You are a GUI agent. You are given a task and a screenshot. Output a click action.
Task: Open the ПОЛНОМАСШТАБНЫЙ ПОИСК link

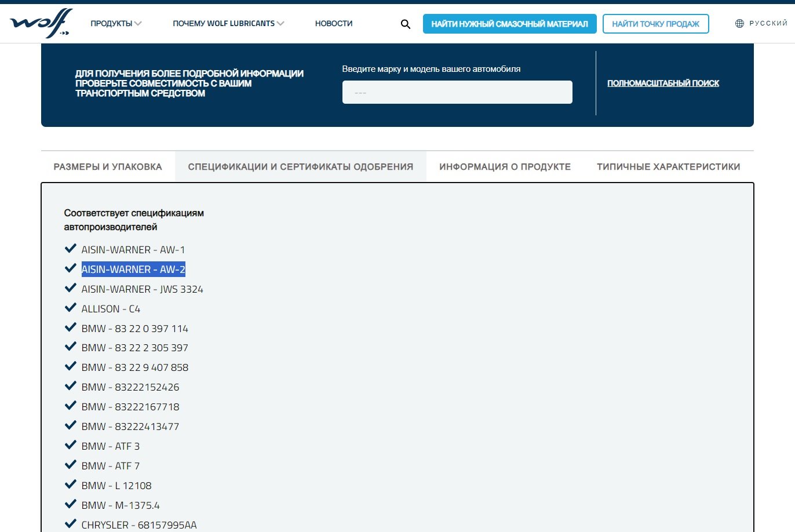point(663,83)
